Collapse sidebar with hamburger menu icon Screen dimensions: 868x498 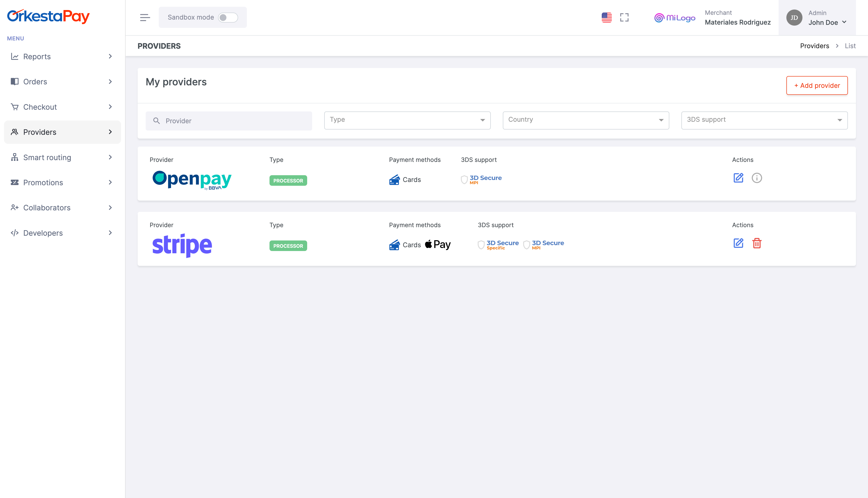145,17
